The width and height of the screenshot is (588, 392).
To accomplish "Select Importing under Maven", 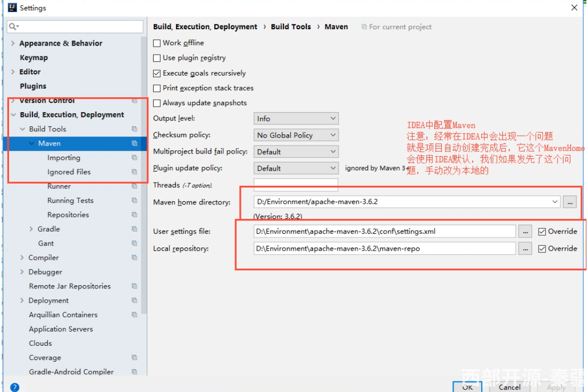I will [x=64, y=157].
